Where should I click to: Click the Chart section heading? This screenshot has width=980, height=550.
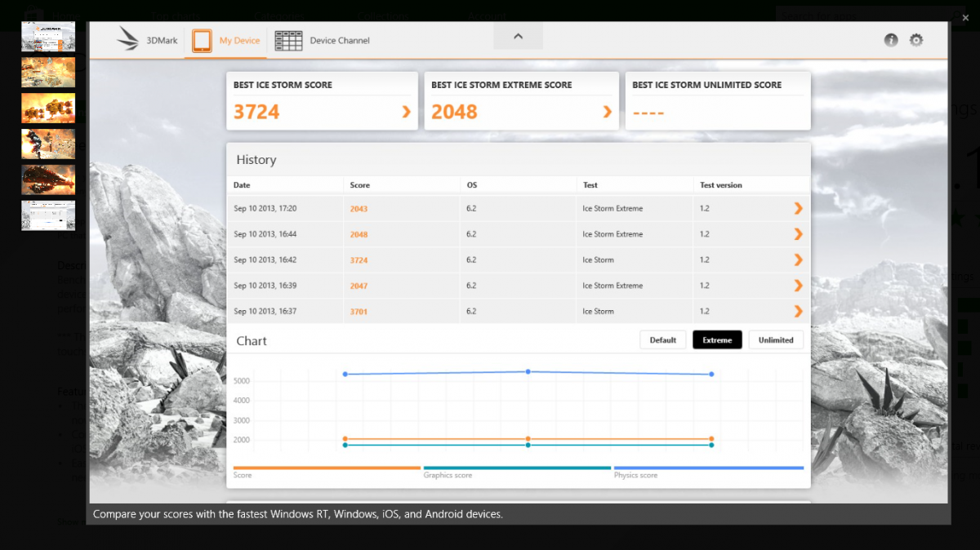(252, 341)
